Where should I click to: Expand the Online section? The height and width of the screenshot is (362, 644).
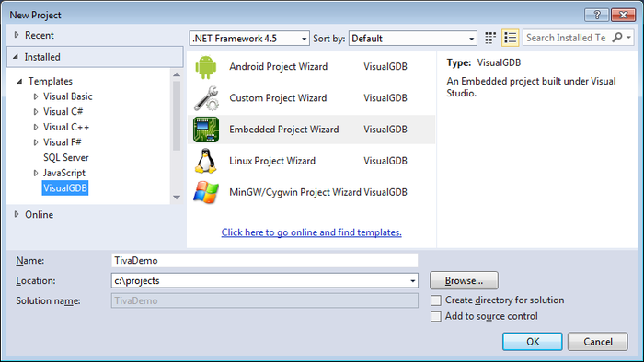coord(17,214)
